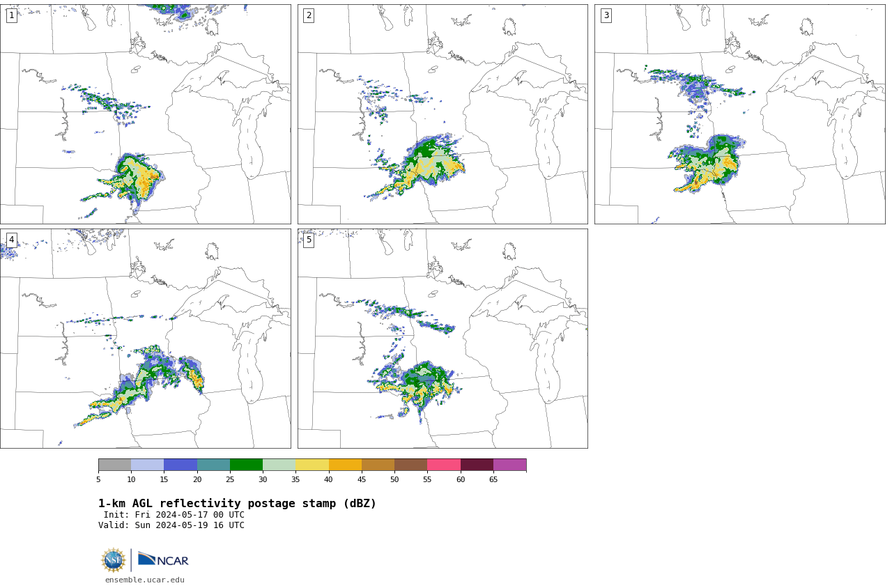Screen dimensions: 892x588
Task: Click the pale green 30-35 dBZ swatch
Action: [279, 465]
